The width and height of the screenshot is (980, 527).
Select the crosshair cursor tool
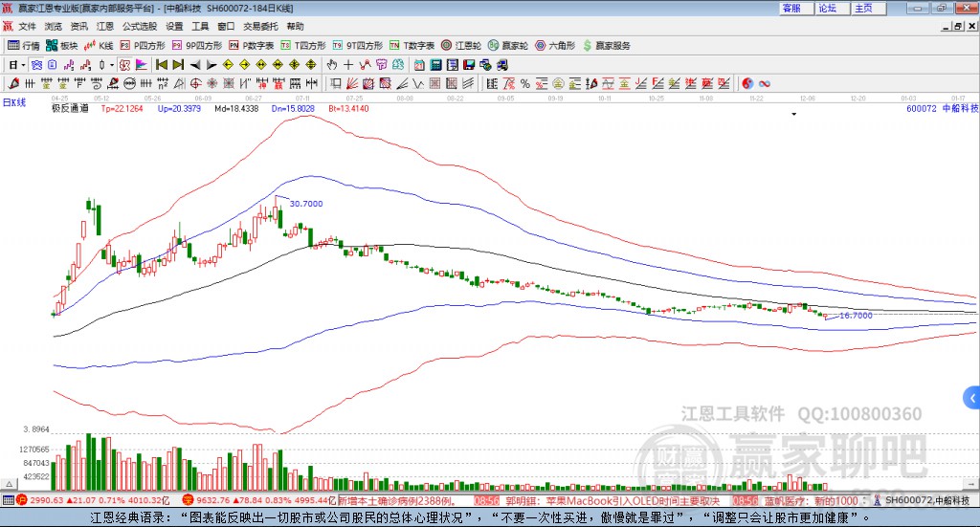[348, 65]
